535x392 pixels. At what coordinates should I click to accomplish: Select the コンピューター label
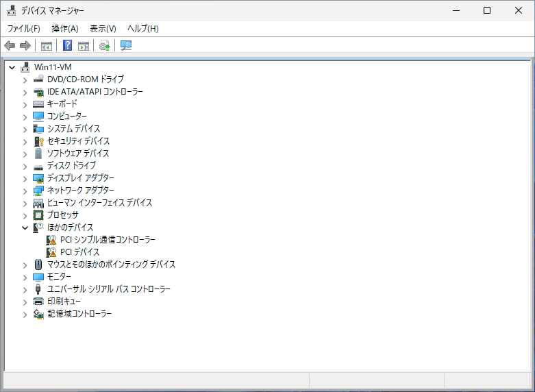(67, 117)
